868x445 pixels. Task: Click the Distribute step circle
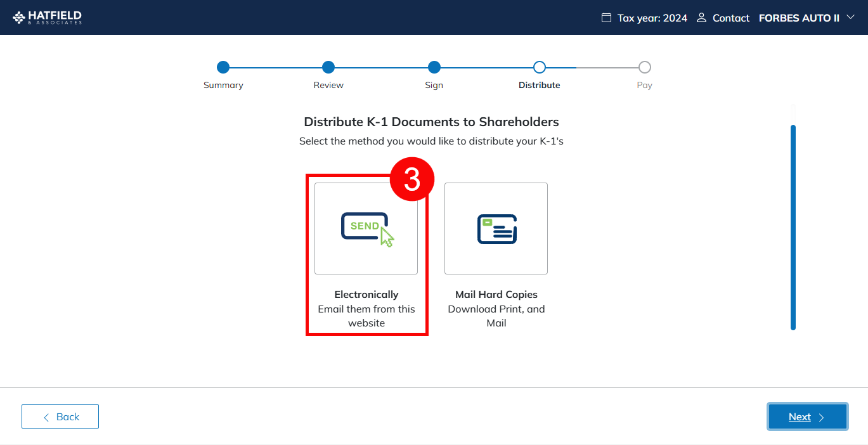click(540, 67)
